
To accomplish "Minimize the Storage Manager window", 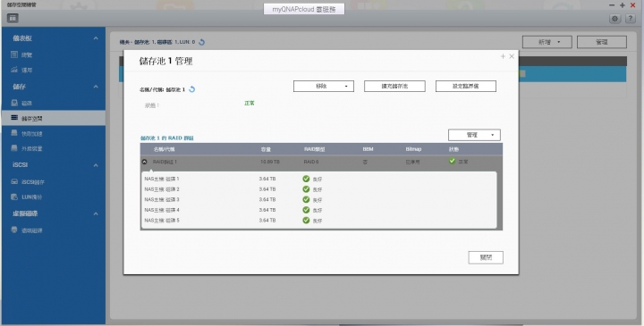I will click(612, 5).
